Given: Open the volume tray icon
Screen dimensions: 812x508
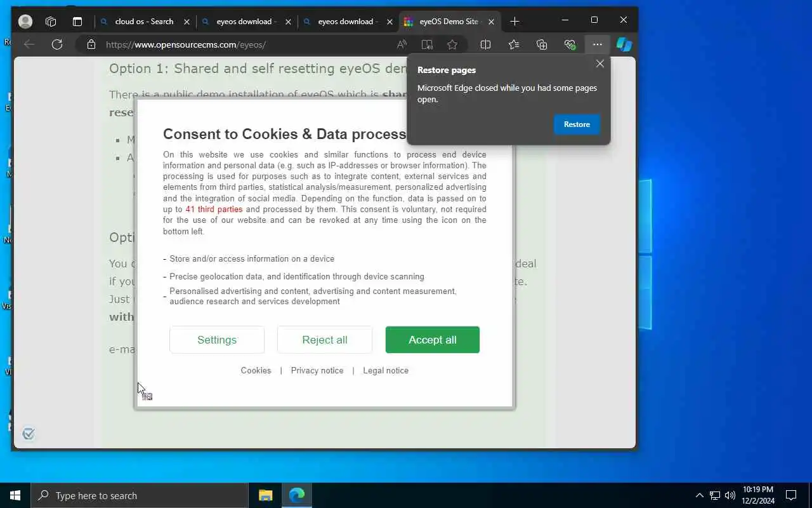Looking at the screenshot, I should pos(730,495).
